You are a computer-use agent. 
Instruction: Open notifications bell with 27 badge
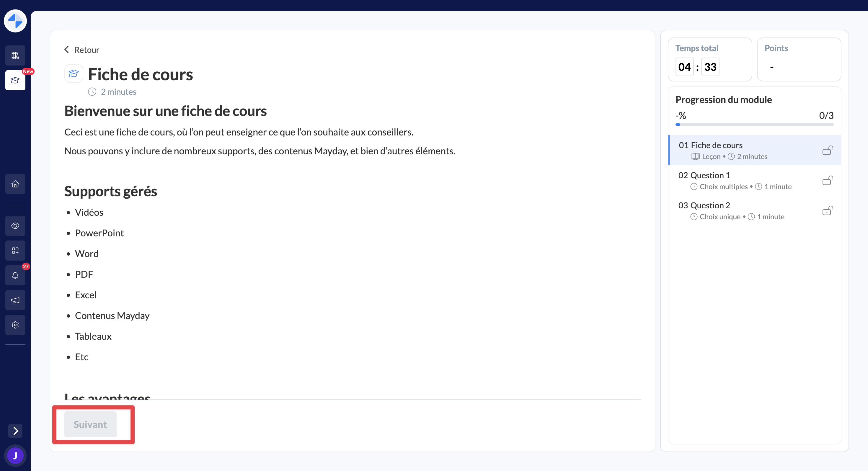tap(15, 275)
